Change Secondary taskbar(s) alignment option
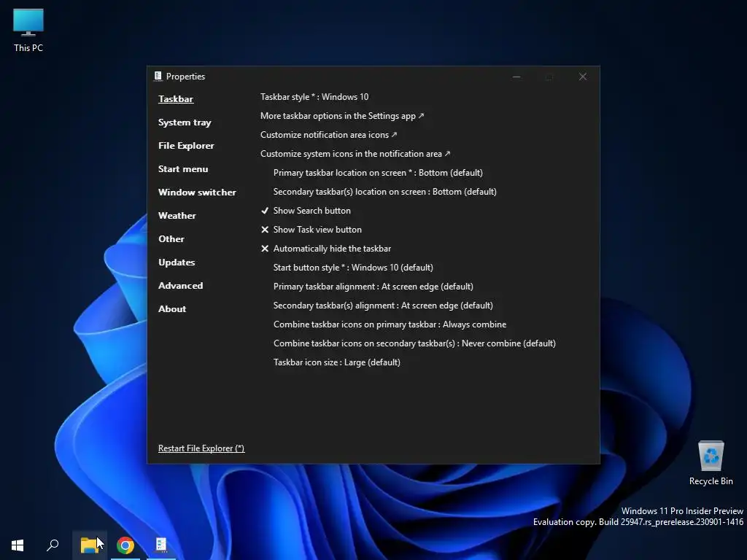Viewport: 747px width, 560px height. pyautogui.click(x=383, y=306)
